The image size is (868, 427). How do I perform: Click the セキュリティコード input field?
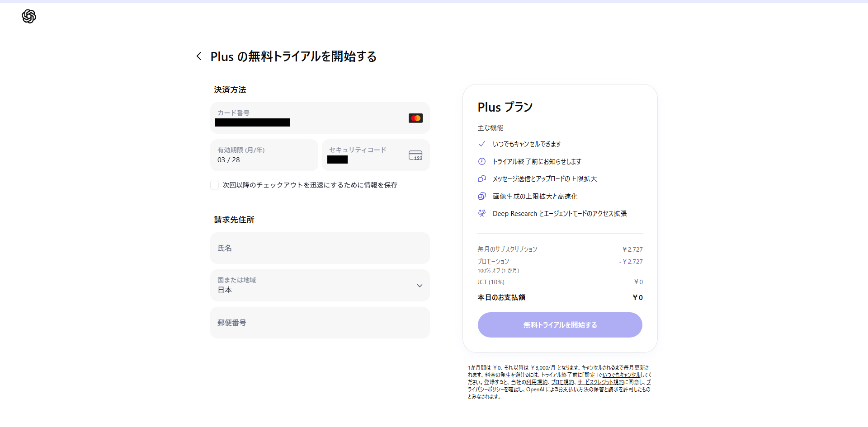[x=376, y=155]
